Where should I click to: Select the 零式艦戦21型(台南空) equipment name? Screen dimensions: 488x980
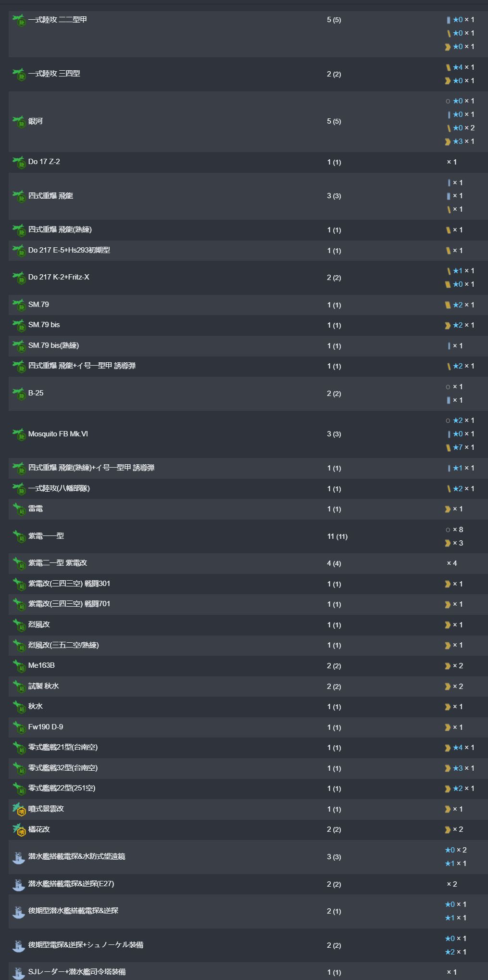[63, 747]
